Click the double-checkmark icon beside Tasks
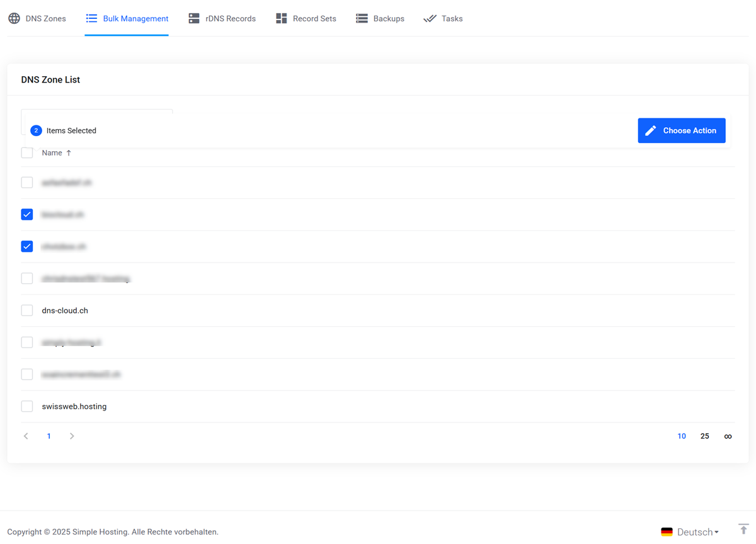 [431, 18]
